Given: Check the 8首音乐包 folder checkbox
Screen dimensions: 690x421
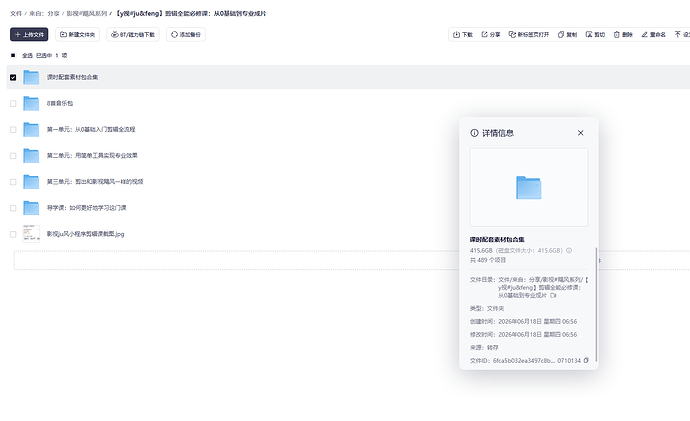Looking at the screenshot, I should [x=13, y=103].
